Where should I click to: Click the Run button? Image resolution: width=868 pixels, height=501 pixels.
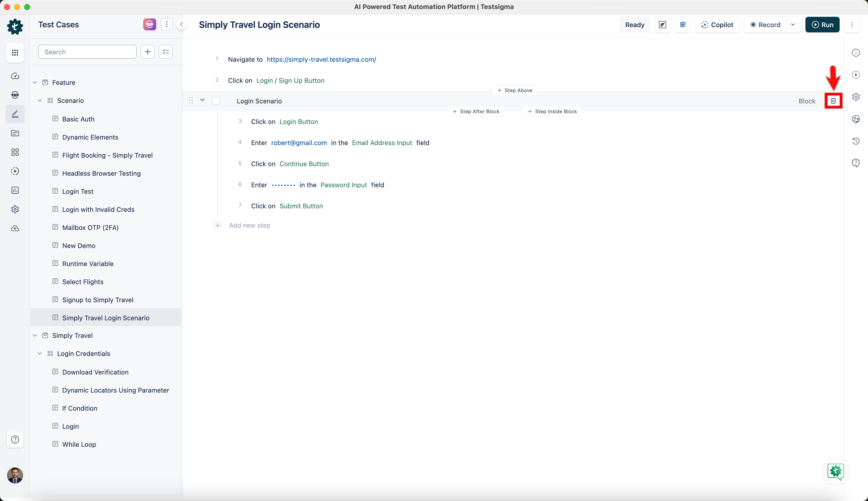(x=822, y=25)
